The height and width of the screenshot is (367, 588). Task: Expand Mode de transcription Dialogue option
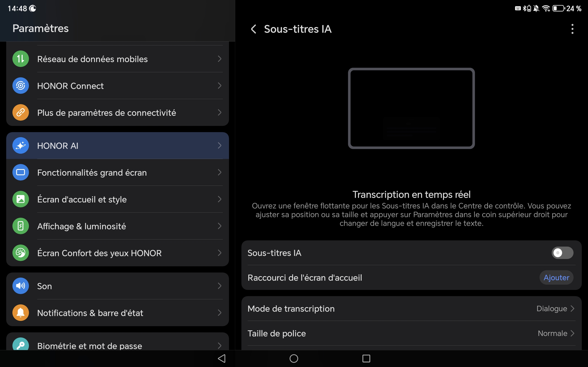[x=555, y=309]
